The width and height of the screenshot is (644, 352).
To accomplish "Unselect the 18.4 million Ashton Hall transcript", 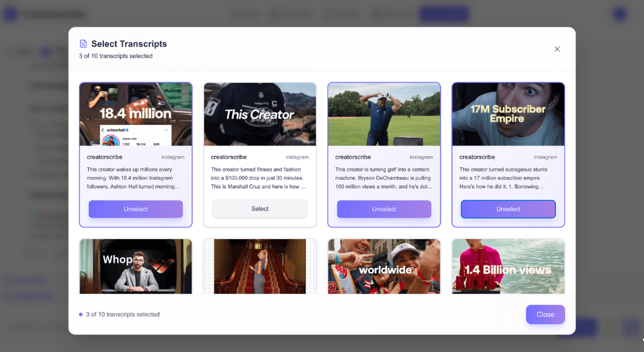I will (135, 209).
